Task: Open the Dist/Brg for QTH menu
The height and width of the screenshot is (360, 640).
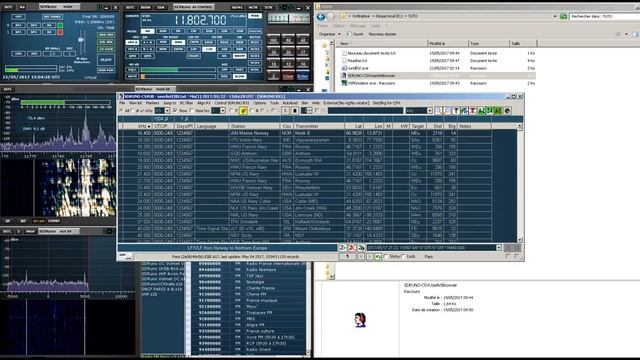Action: point(387,103)
